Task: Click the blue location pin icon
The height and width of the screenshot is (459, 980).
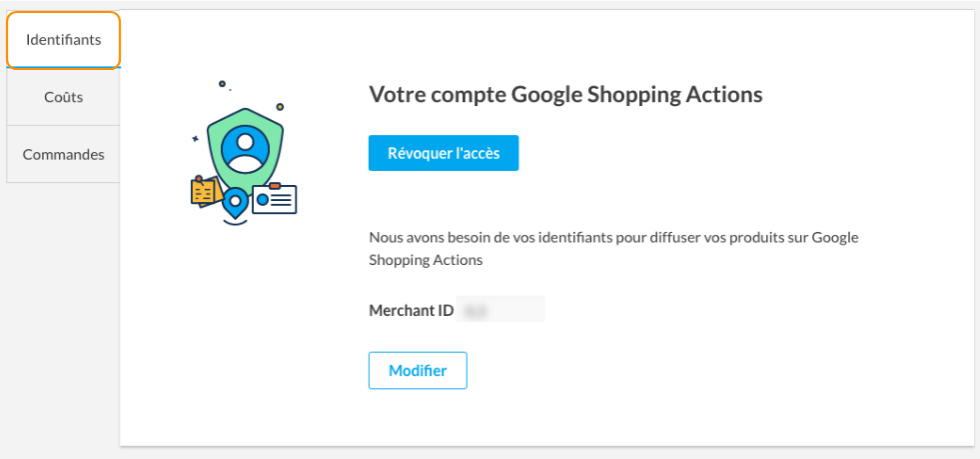Action: tap(236, 203)
